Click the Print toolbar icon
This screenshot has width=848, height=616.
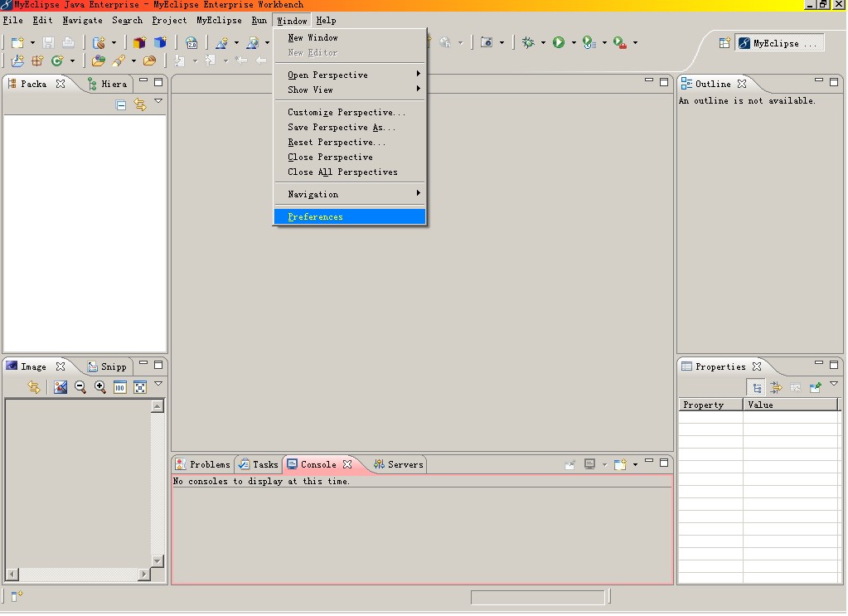pos(67,42)
